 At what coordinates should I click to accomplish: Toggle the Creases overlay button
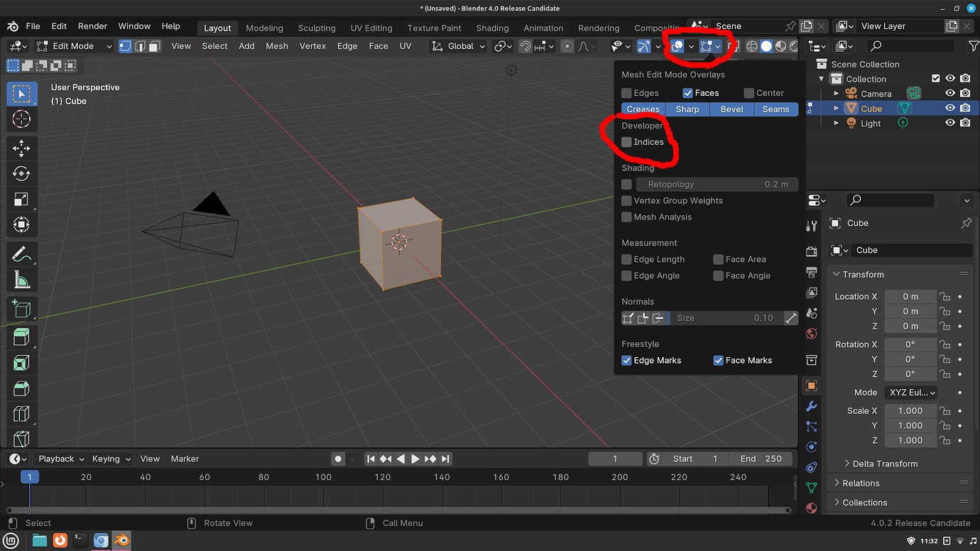click(x=643, y=109)
